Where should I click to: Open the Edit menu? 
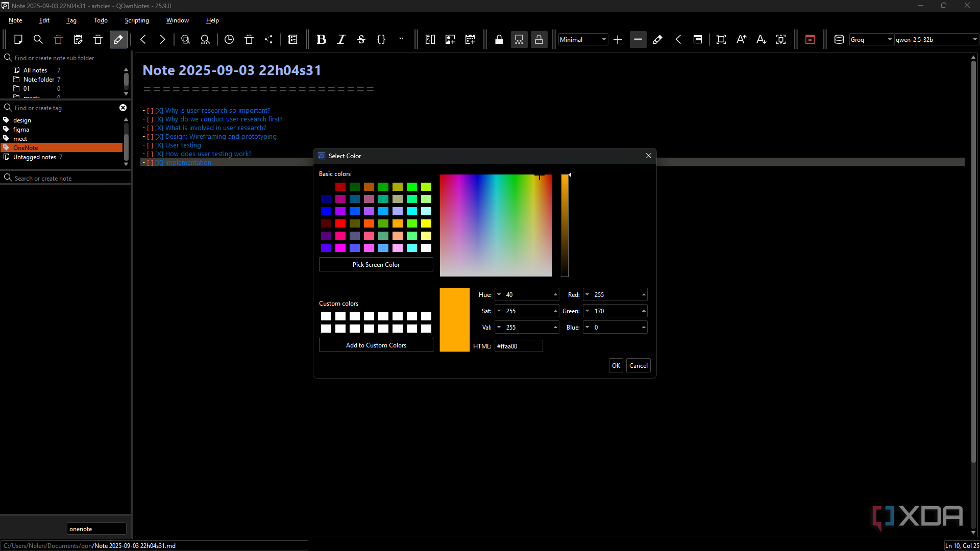pyautogui.click(x=44, y=20)
